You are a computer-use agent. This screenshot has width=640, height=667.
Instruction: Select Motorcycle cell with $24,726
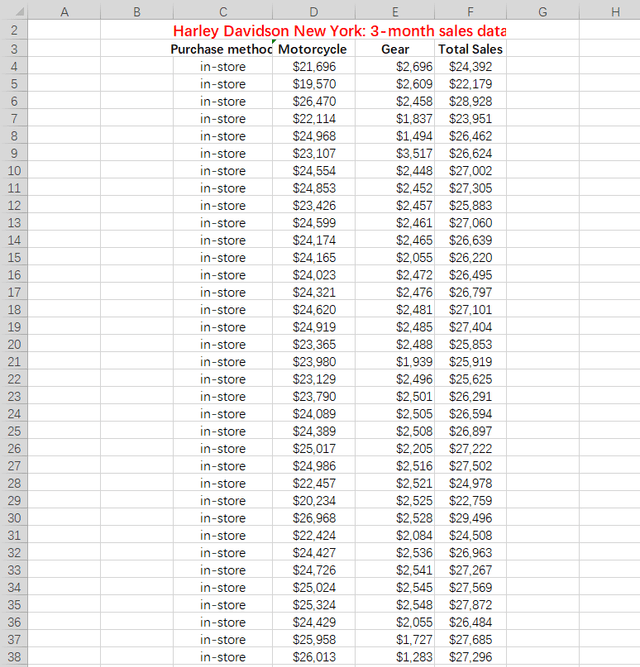pos(314,570)
